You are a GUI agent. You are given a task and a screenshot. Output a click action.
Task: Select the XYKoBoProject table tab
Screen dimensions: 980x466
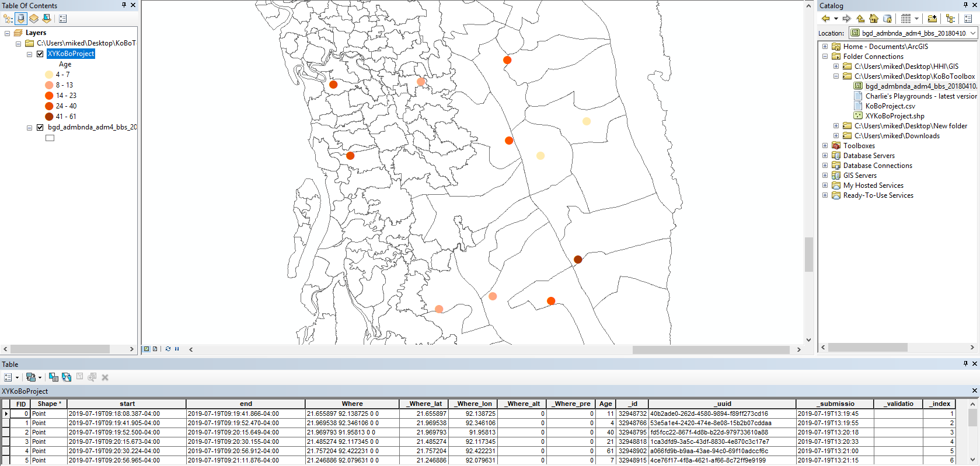click(x=25, y=391)
